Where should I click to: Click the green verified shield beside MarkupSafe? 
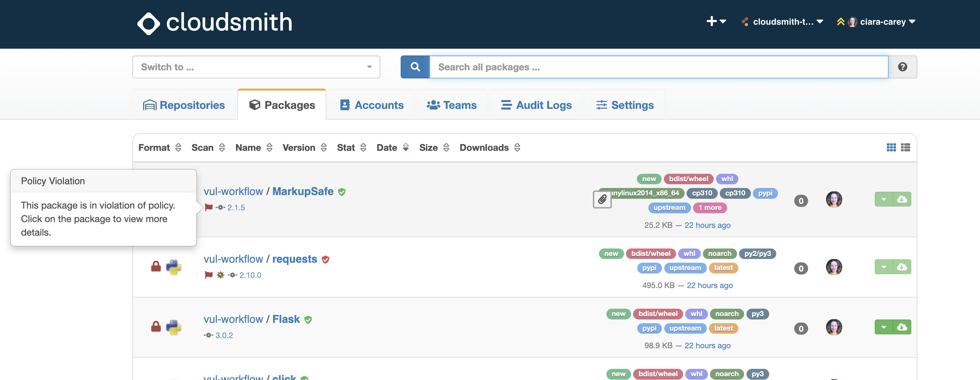point(342,192)
